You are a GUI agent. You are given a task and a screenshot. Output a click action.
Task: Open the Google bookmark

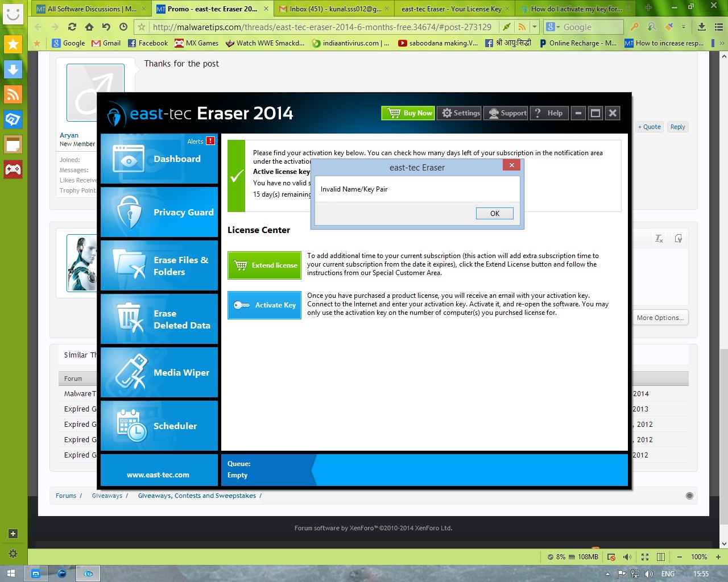coord(68,43)
